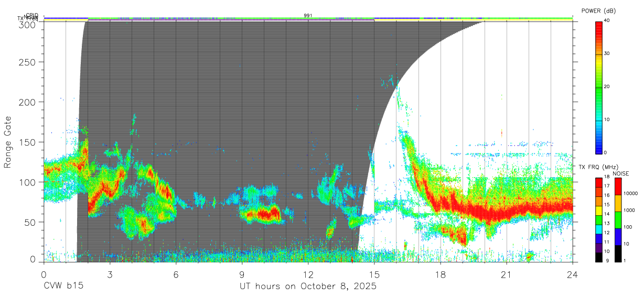Click the 0 tick on the POWER scale
Viewport: 644px width, 297px height.
point(606,153)
